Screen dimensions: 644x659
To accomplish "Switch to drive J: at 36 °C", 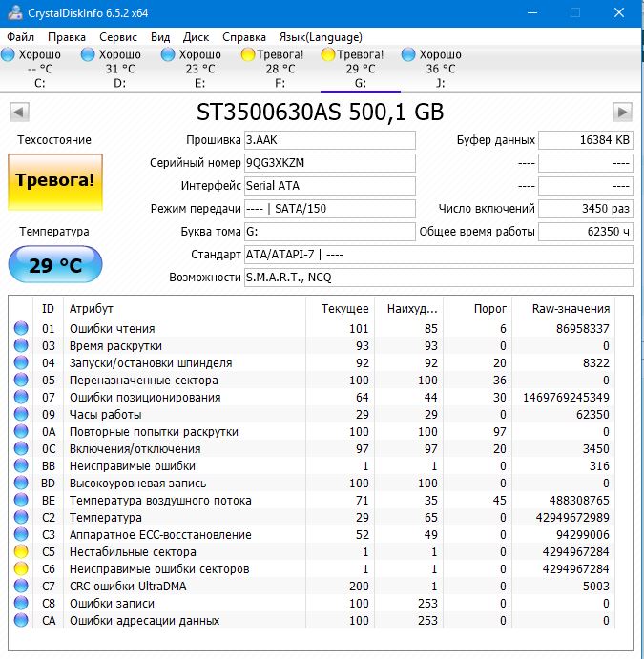I will tap(440, 69).
